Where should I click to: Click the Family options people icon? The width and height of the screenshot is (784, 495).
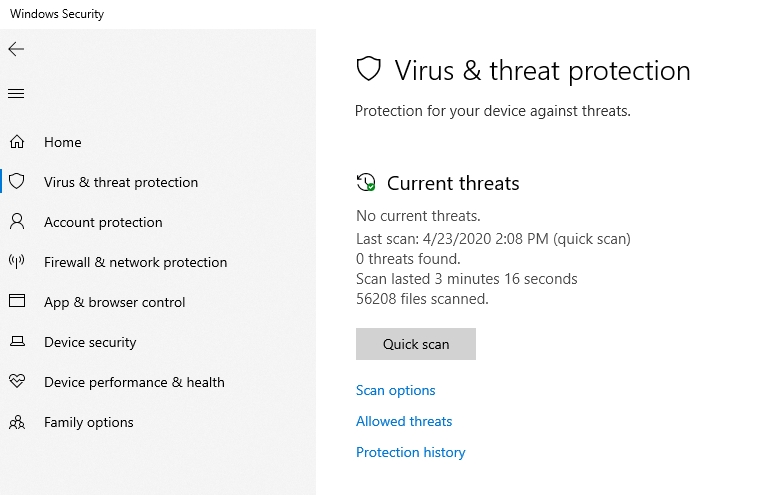[17, 422]
